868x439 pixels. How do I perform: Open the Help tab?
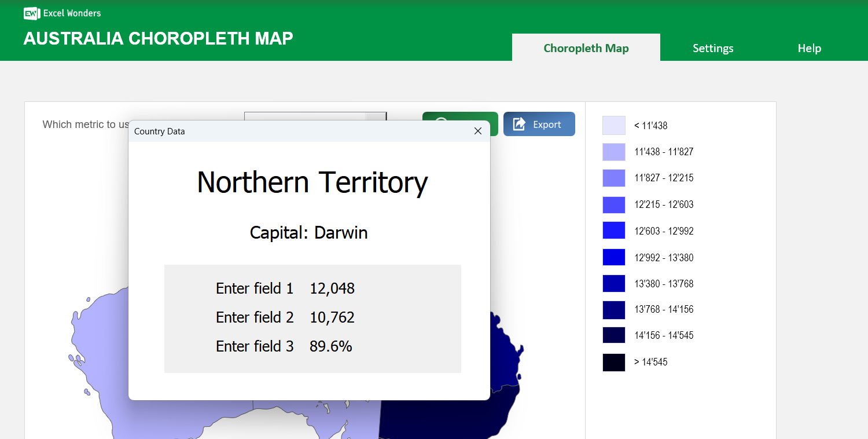[x=809, y=48]
